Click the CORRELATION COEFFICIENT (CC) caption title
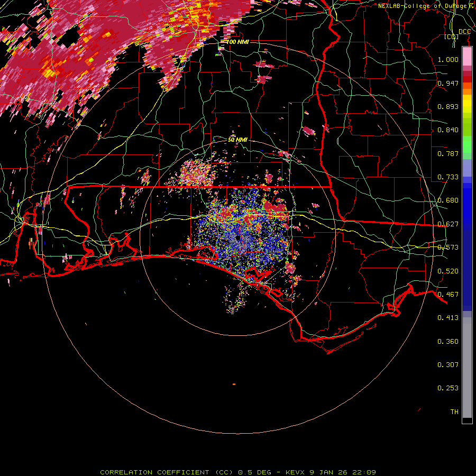476x476 pixels. pos(167,472)
